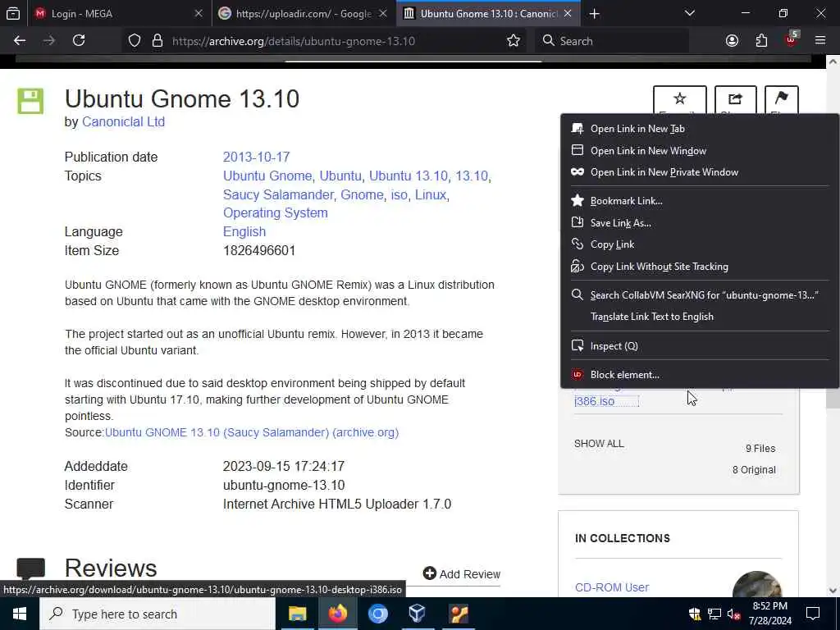Click the scrollbar down arrow

coord(833,591)
